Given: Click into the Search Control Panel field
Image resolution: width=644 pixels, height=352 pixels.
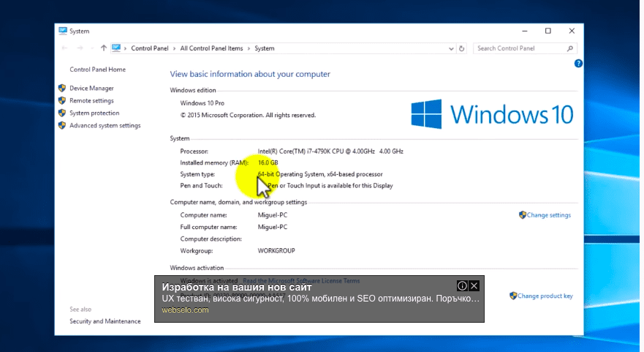Looking at the screenshot, I should pyautogui.click(x=519, y=48).
